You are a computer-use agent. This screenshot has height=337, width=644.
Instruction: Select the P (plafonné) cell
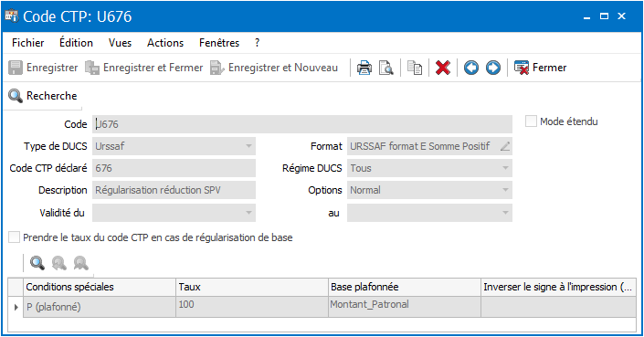pyautogui.click(x=100, y=307)
